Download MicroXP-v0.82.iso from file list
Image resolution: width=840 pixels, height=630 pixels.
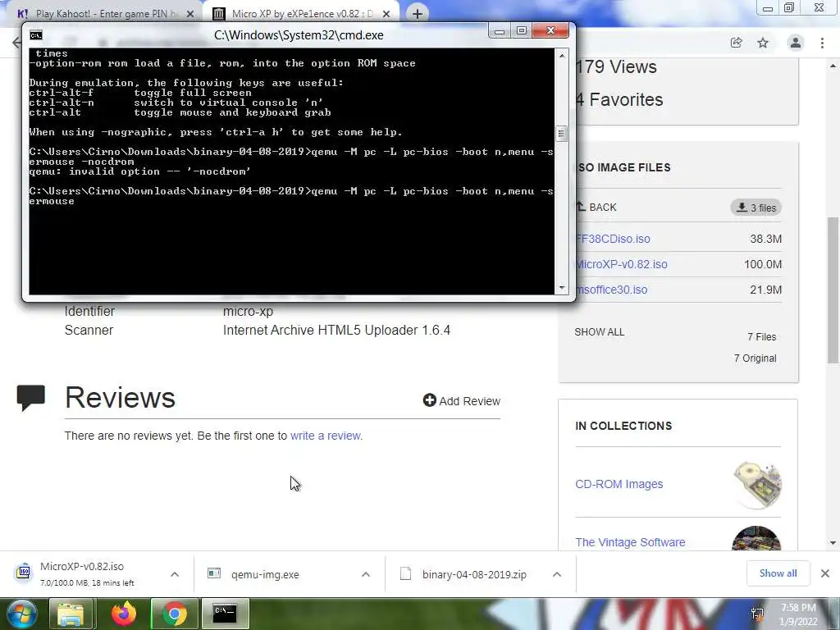coord(622,264)
